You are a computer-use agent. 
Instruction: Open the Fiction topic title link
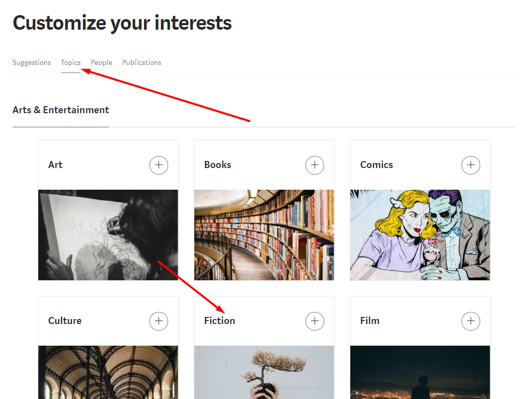219,321
